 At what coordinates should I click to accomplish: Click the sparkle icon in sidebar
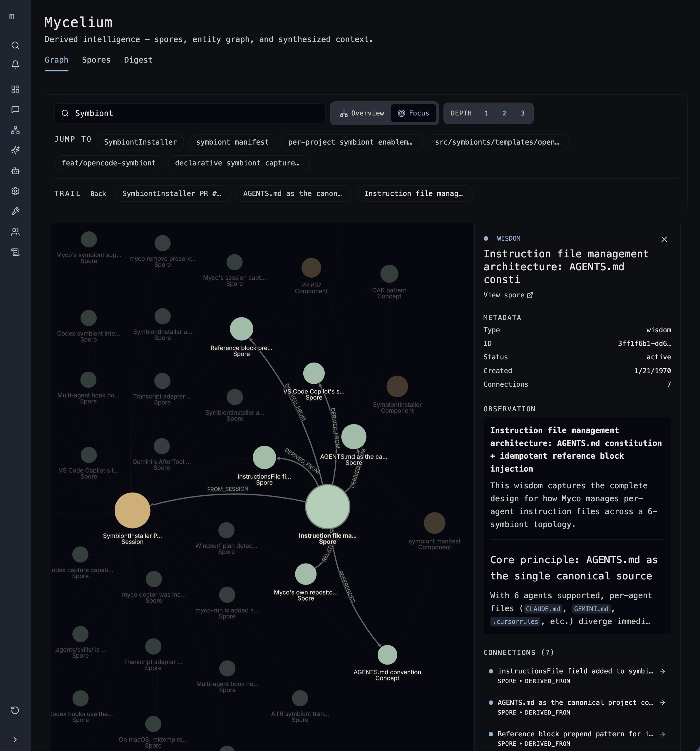15,150
